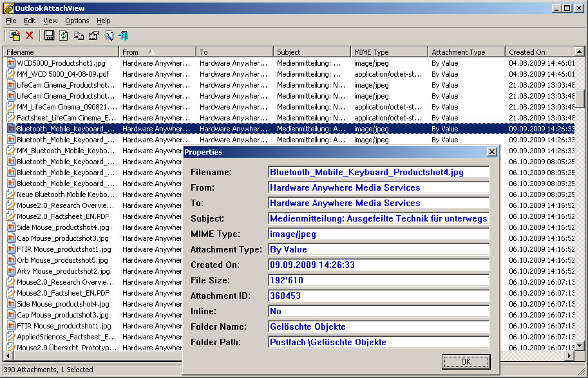588x378 pixels.
Task: Click image/jpeg cell in WCD5000_Productshot1 row
Action: tap(371, 63)
